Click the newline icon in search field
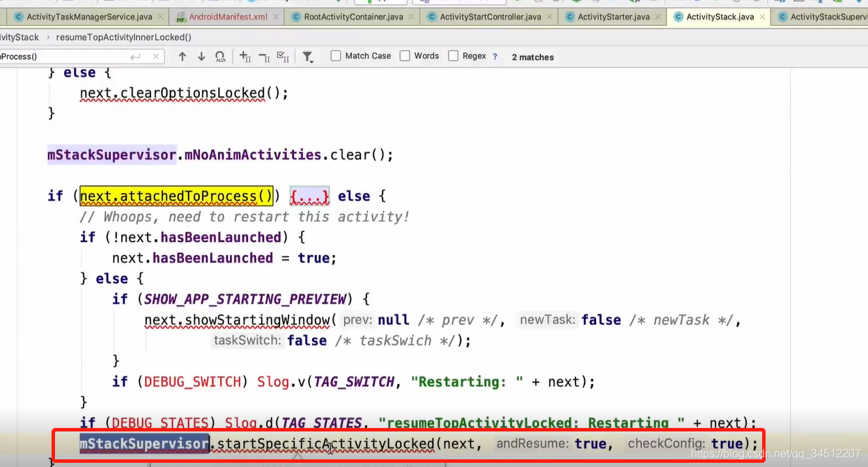 (135, 56)
